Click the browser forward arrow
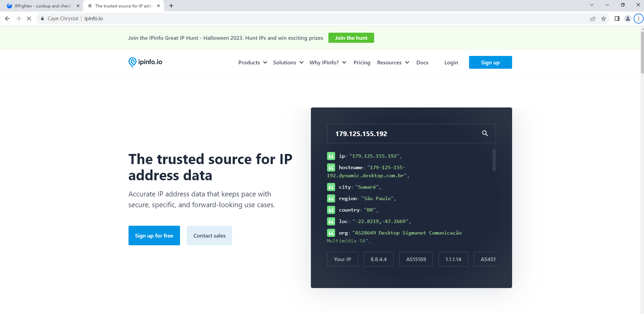This screenshot has height=314, width=644. coord(18,19)
